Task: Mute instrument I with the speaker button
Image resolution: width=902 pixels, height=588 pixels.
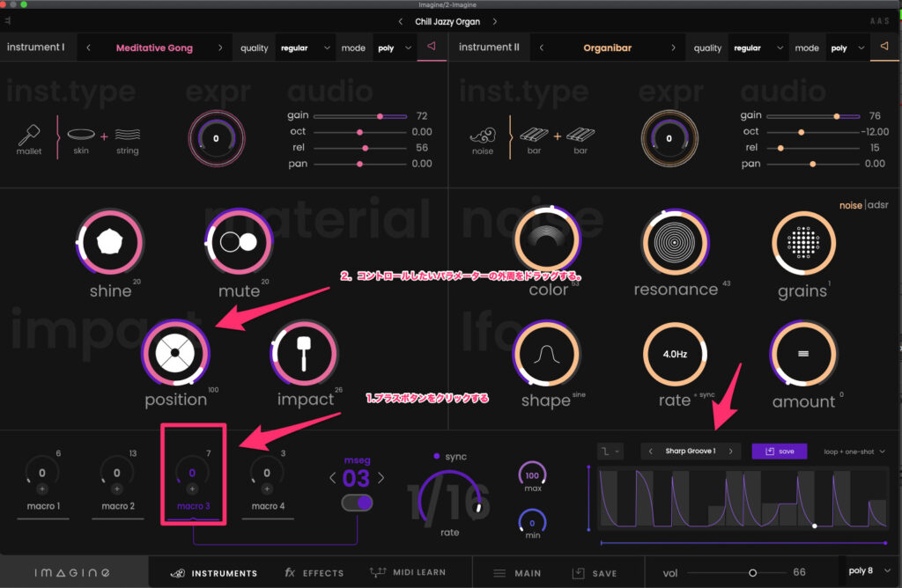Action: click(x=432, y=48)
